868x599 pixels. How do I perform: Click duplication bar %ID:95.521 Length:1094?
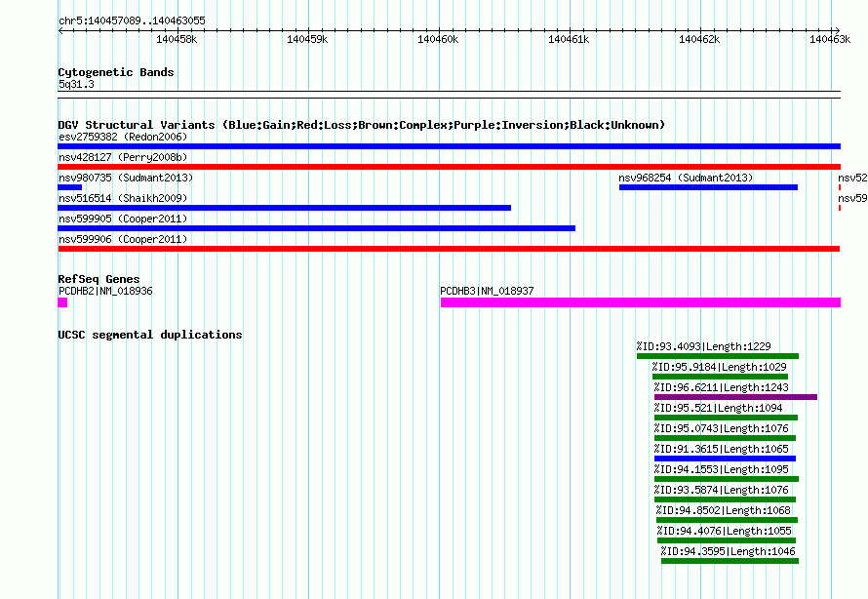pos(726,418)
